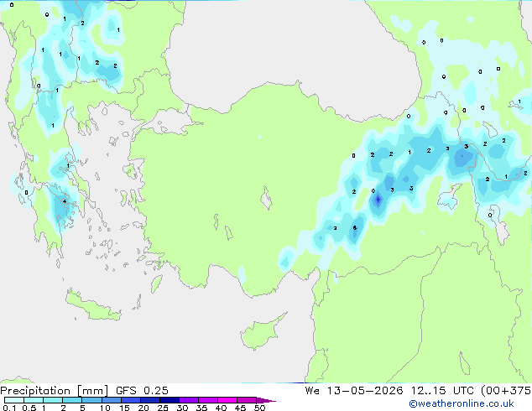Screen dimensions: 532x411
Task: Click the 40–45 mm legend color swatch
Action: 227,400
